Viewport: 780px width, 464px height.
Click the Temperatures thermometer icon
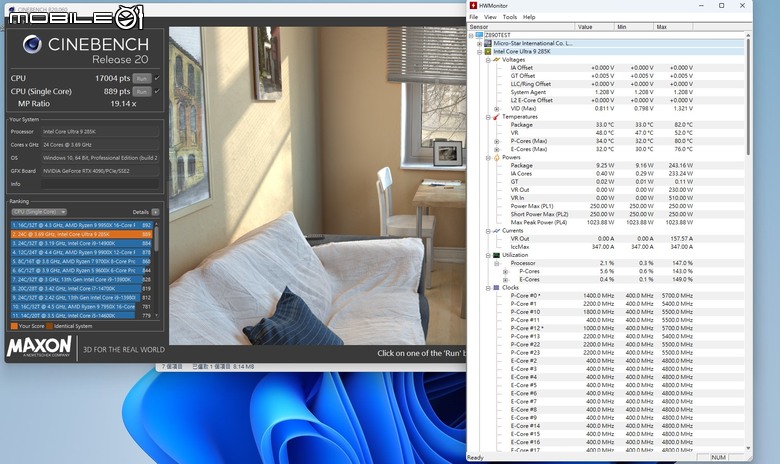(496, 117)
